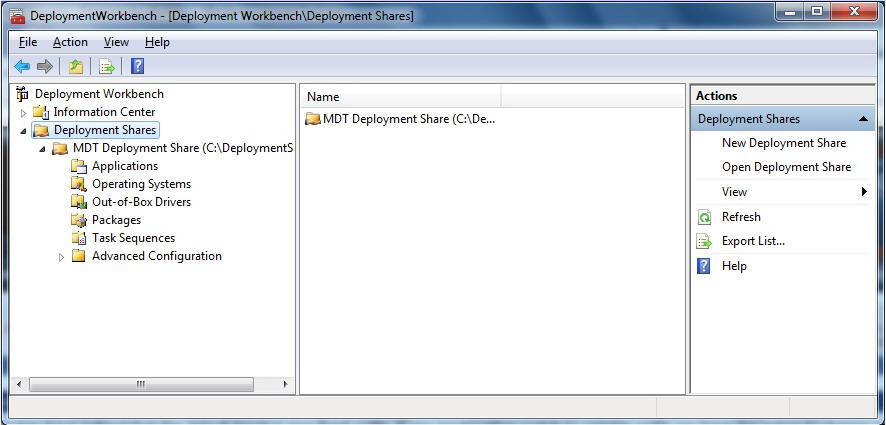Select Task Sequences in the tree
Image resolution: width=886 pixels, height=425 pixels.
click(133, 238)
